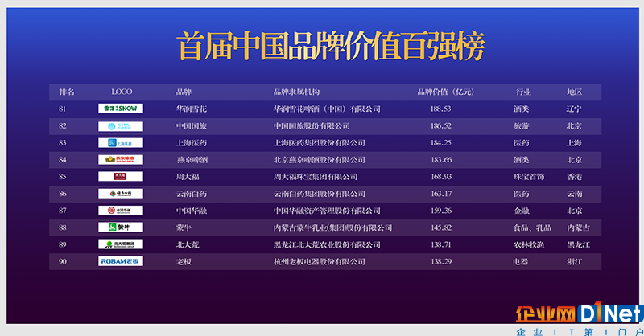This screenshot has height=336, width=644.
Task: Click '周大福珠宝集团有限公司'
Action: coord(316,177)
